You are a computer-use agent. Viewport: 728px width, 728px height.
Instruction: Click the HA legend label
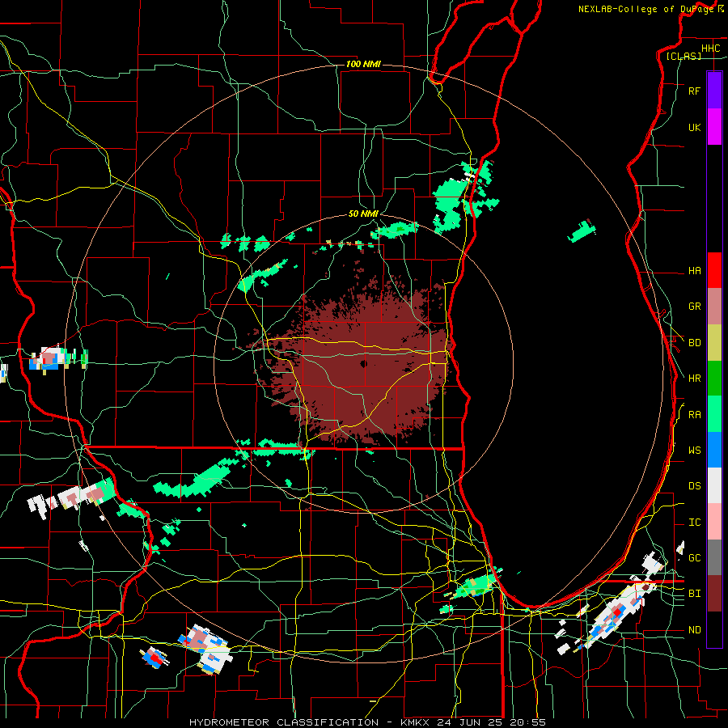[x=694, y=271]
